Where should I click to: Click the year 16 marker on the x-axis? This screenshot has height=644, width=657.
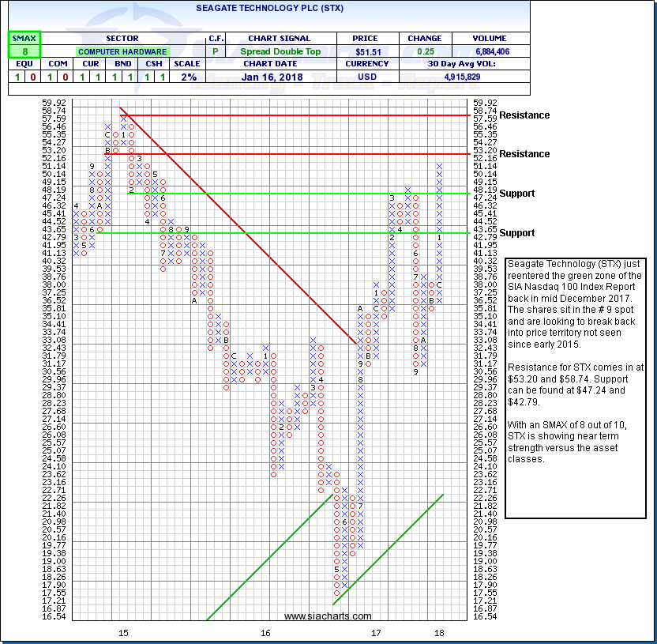point(265,633)
